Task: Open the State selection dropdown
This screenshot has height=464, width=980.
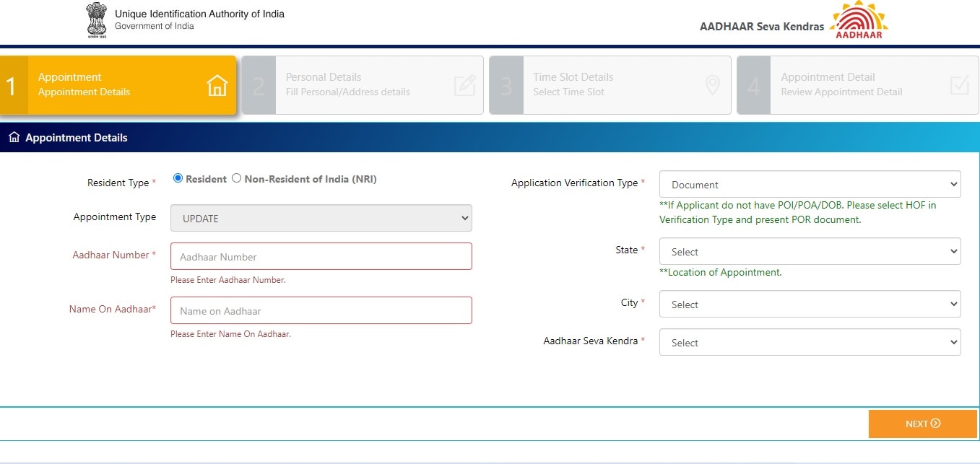Action: pyautogui.click(x=810, y=252)
